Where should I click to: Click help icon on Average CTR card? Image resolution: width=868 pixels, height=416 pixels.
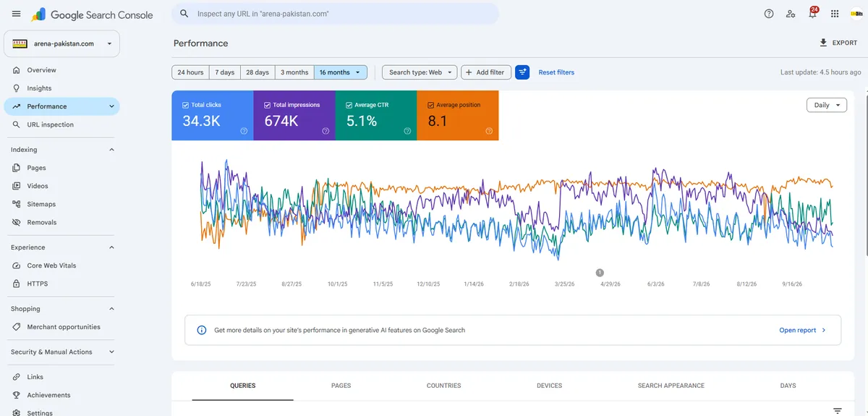click(x=407, y=131)
